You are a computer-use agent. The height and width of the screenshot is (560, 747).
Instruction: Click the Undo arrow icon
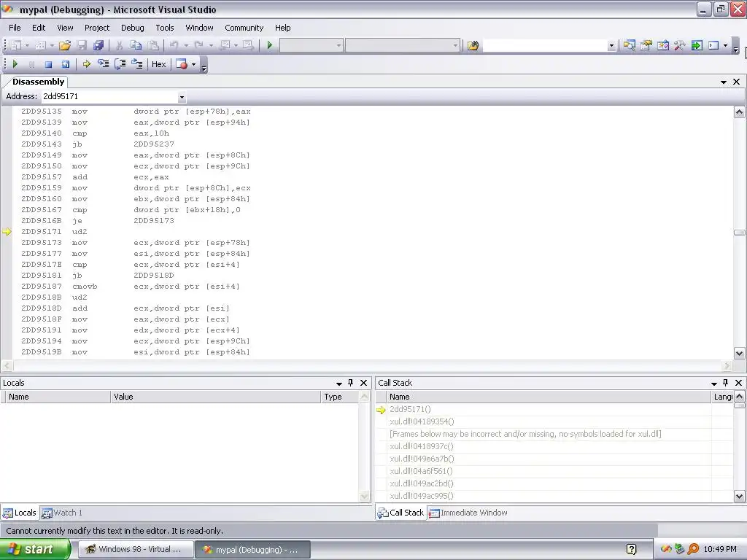pyautogui.click(x=174, y=45)
